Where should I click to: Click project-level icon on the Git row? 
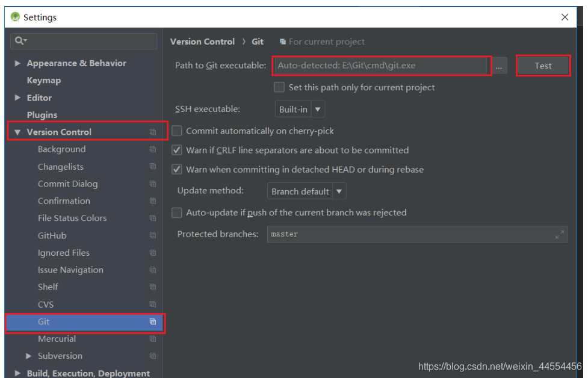point(153,322)
